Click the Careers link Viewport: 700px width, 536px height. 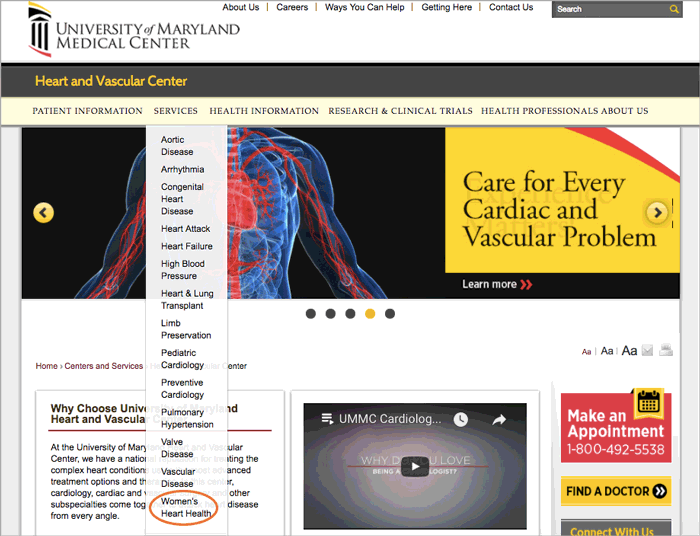click(x=292, y=7)
